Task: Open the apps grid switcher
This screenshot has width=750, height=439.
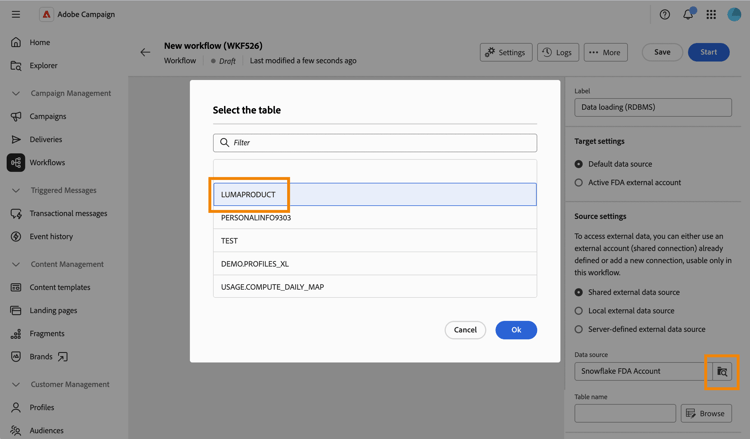Action: 711,14
